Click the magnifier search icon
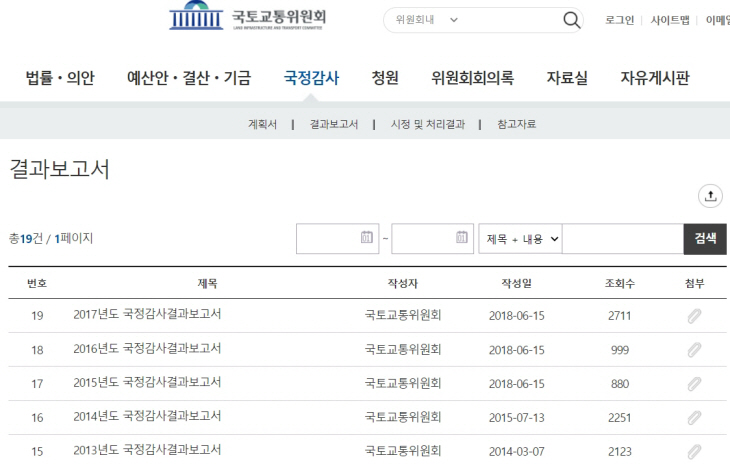Screen dimensions: 730x464 (571, 20)
